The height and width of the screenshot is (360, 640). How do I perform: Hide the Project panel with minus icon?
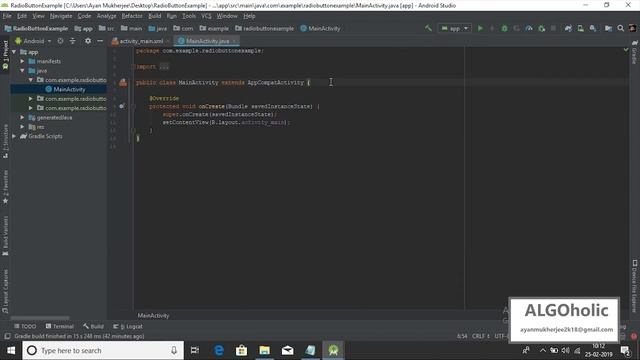(100, 41)
